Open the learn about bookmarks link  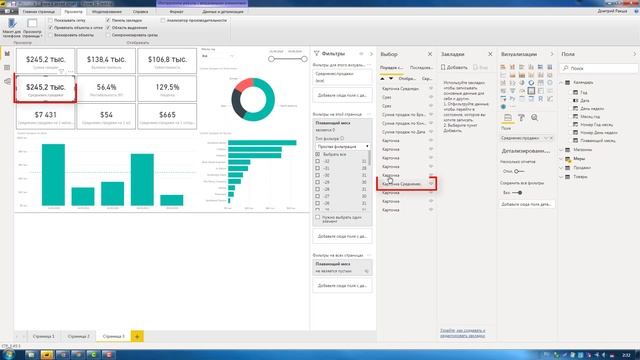[462, 333]
